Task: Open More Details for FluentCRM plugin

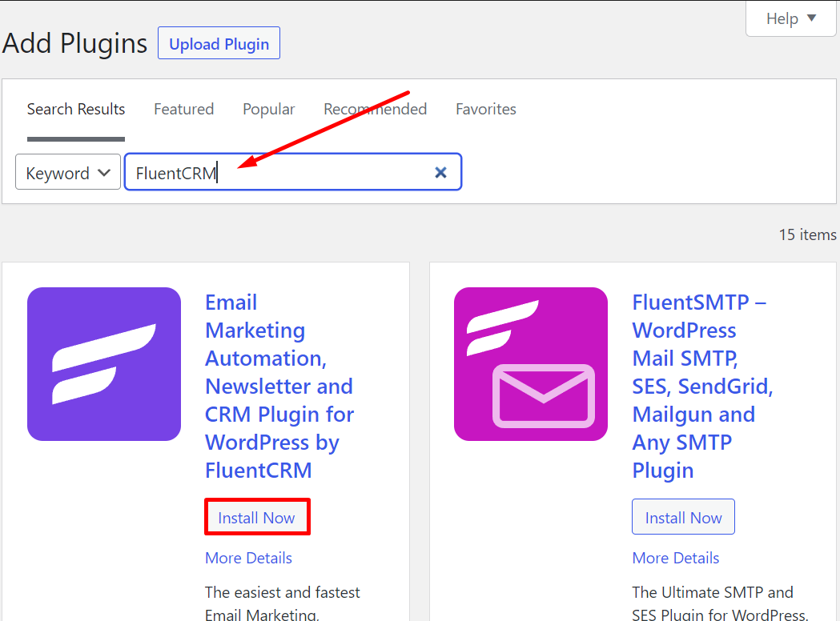Action: click(248, 559)
